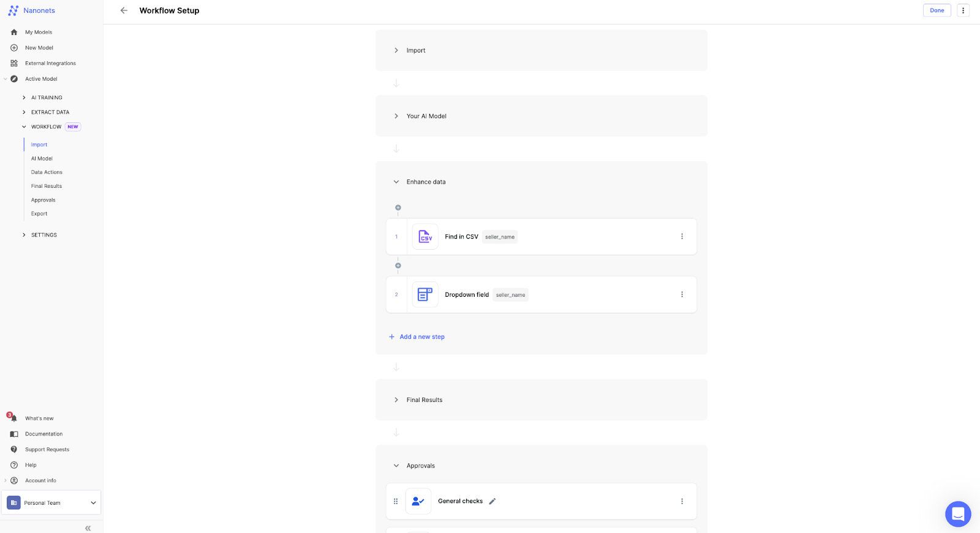Expand the Final Results section
The height and width of the screenshot is (533, 980).
[396, 400]
